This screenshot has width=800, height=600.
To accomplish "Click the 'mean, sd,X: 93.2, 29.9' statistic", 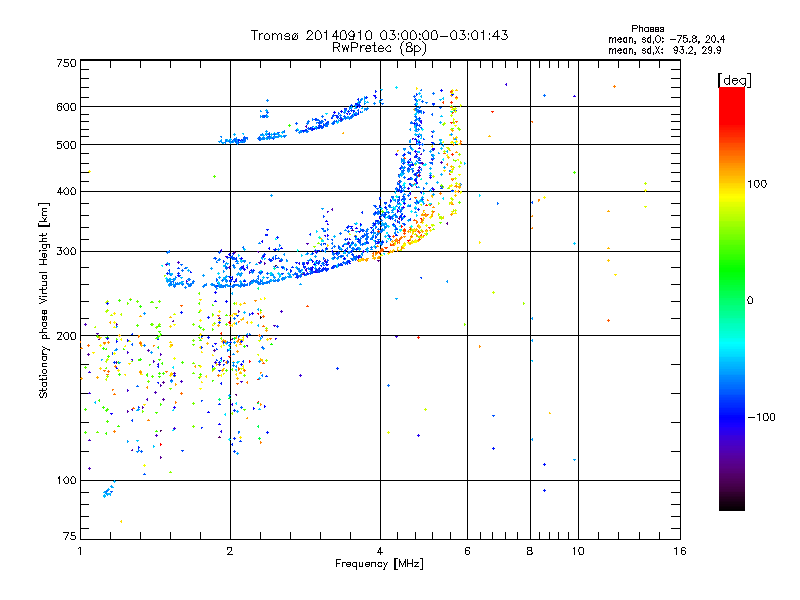I will point(664,51).
